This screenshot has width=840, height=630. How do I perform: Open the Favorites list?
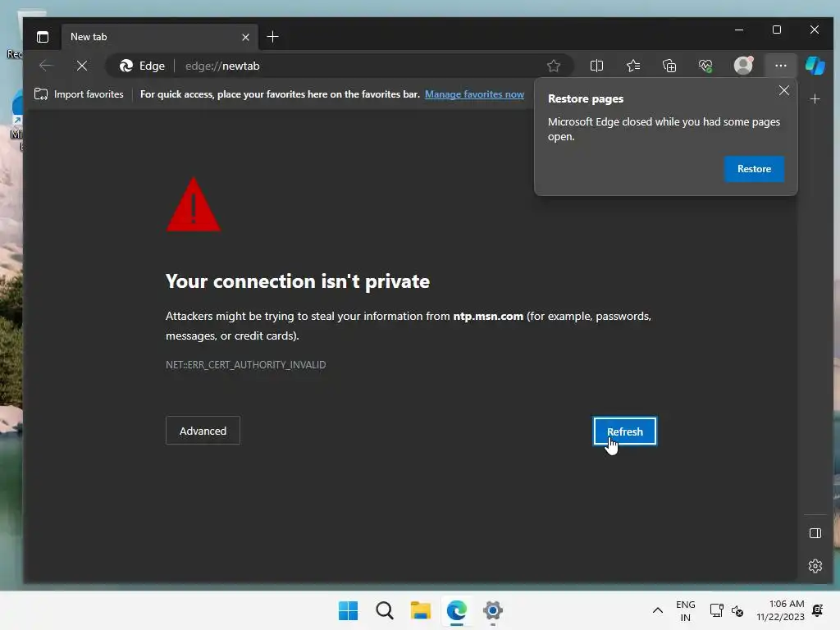coord(633,66)
